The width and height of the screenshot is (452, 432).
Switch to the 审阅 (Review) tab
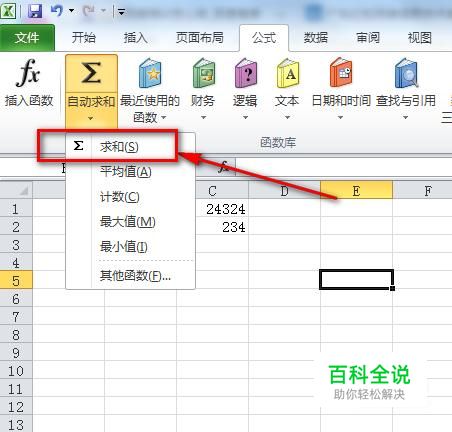(368, 38)
